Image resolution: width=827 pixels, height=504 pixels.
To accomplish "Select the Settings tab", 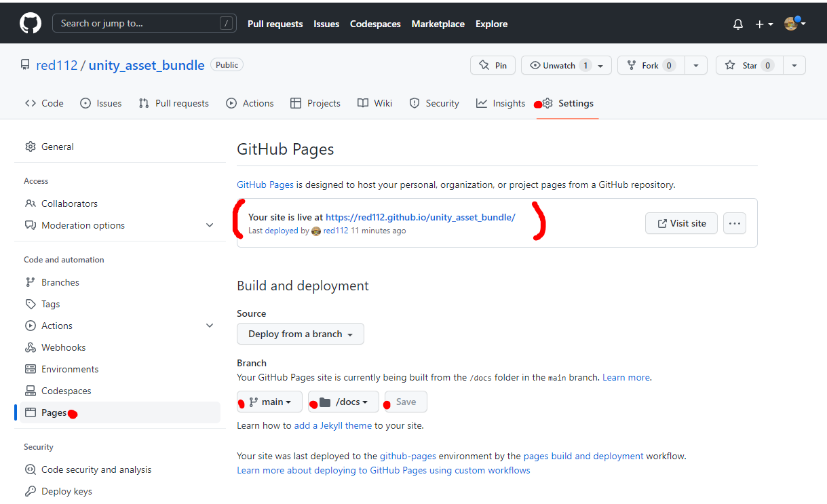I will [568, 103].
